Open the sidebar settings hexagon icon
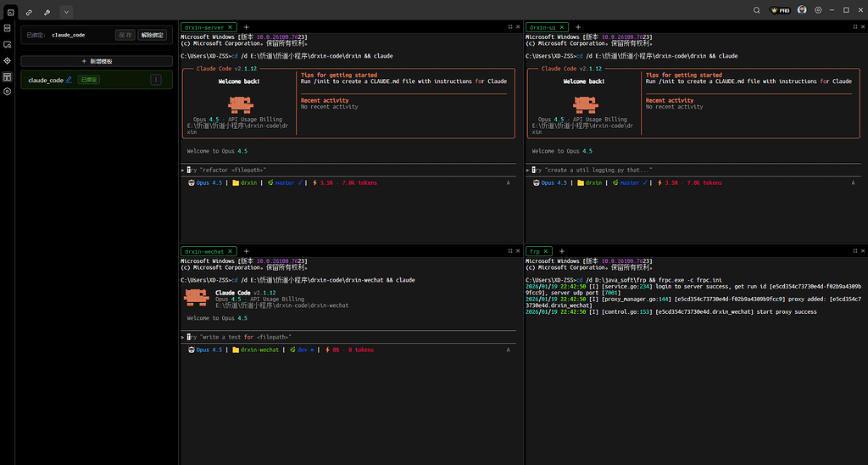The width and height of the screenshot is (868, 465). (x=7, y=92)
